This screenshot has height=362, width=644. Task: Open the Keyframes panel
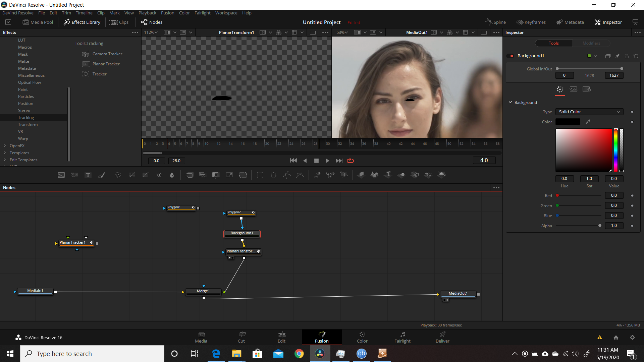[x=531, y=22]
